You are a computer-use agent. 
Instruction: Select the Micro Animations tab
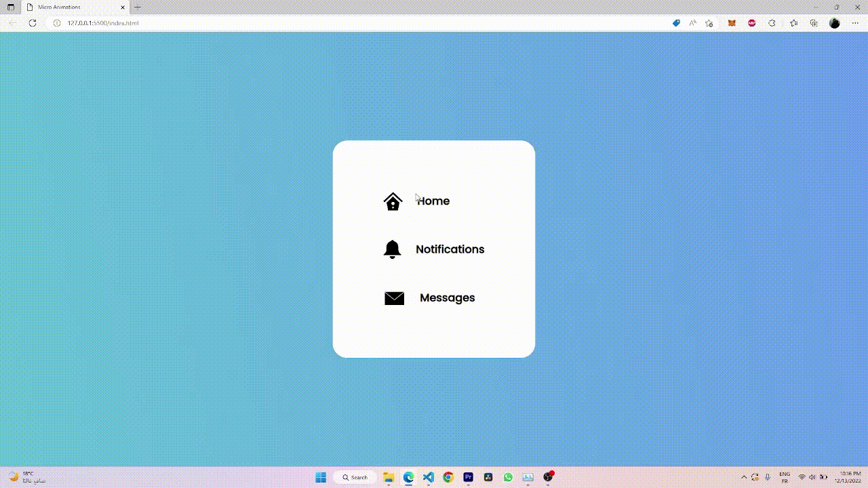coord(76,7)
